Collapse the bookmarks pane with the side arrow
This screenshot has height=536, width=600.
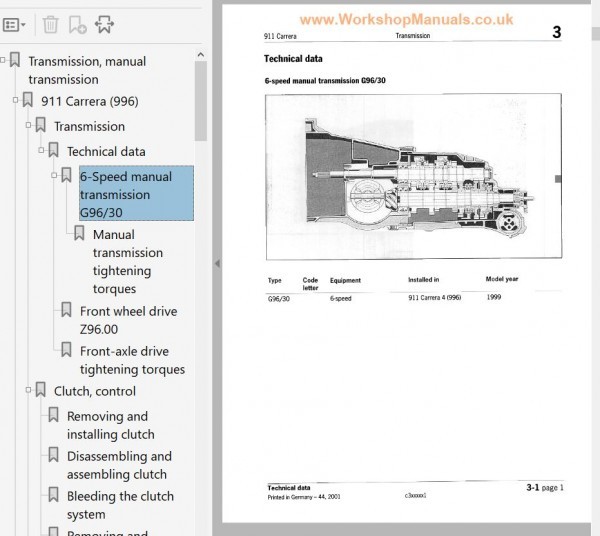(x=217, y=263)
